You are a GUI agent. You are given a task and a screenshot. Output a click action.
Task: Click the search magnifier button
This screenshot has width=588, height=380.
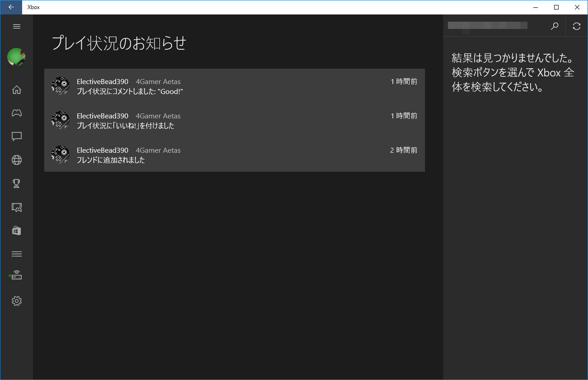pyautogui.click(x=555, y=26)
